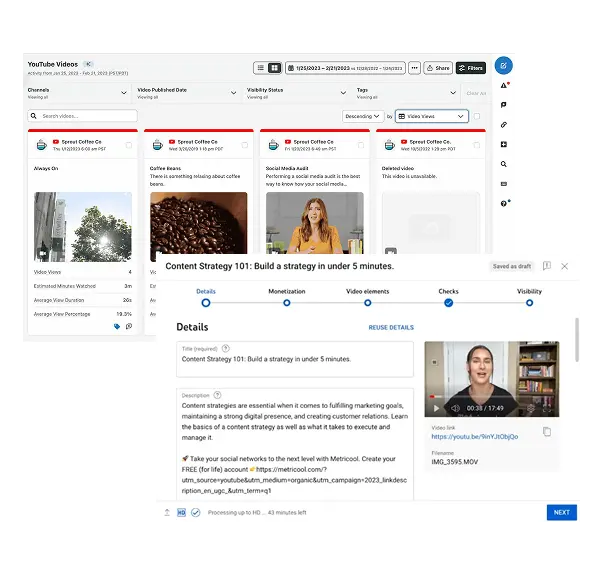Click the Sprout Coffee Co cup avatar on Always On card

(x=42, y=145)
